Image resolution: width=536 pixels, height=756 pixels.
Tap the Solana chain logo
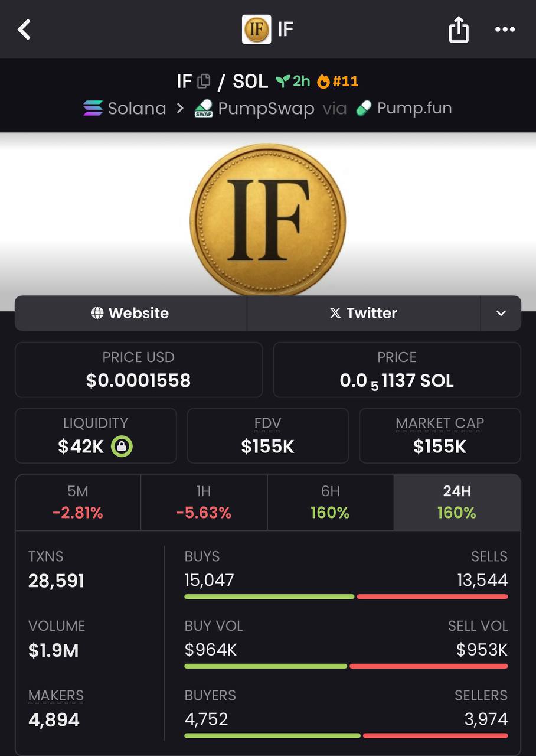[x=93, y=108]
